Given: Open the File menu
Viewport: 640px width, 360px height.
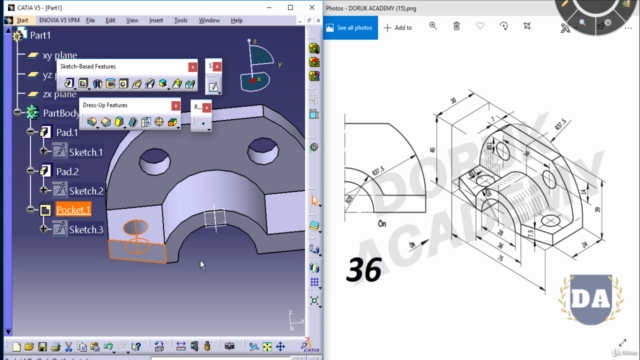Looking at the screenshot, I should [90, 20].
